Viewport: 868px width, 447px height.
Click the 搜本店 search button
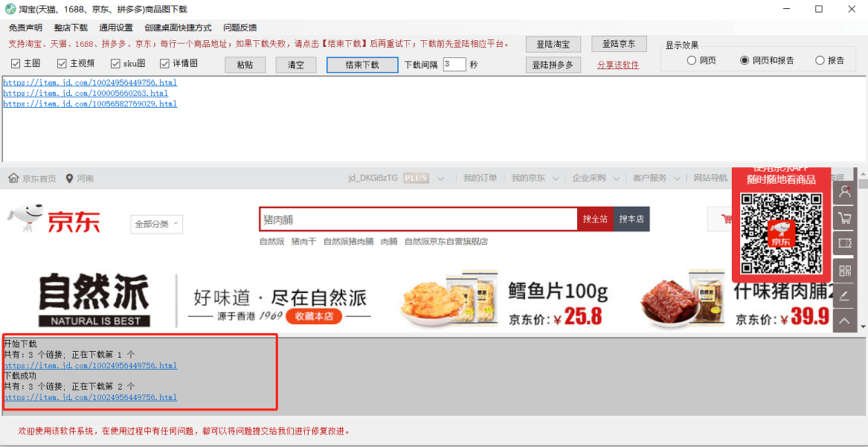pyautogui.click(x=631, y=219)
